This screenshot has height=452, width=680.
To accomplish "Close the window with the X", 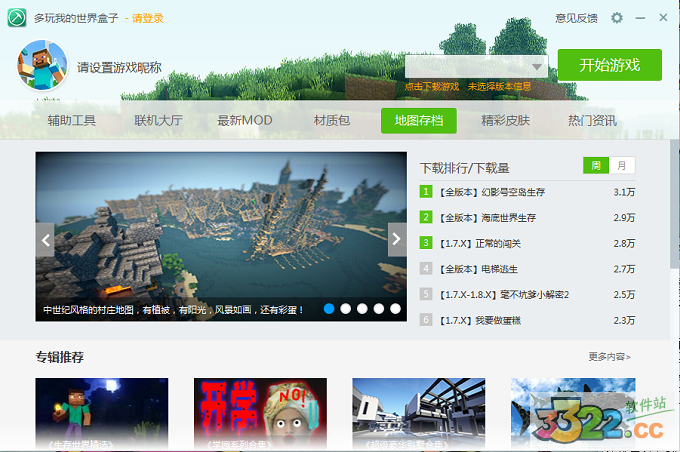I will click(663, 17).
